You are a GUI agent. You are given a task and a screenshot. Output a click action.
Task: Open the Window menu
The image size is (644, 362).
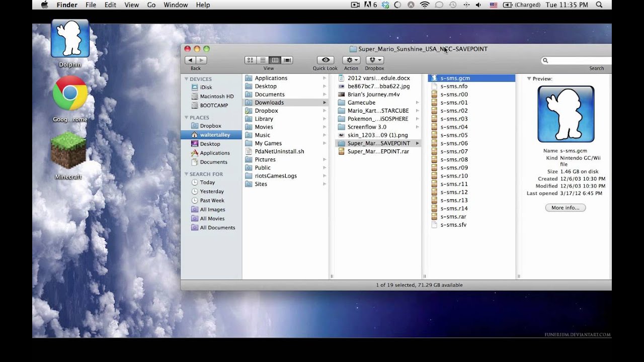176,5
